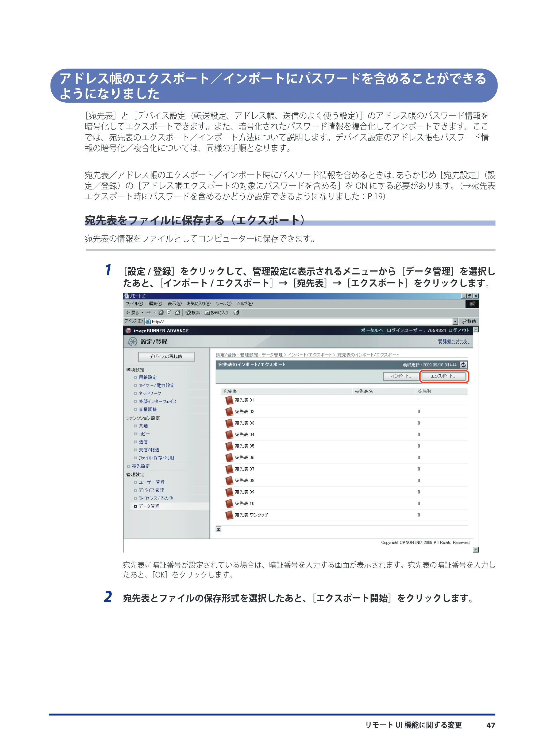This screenshot has width=535, height=756.
Task: Open ネットワーク in the sidebar
Action: 150,393
